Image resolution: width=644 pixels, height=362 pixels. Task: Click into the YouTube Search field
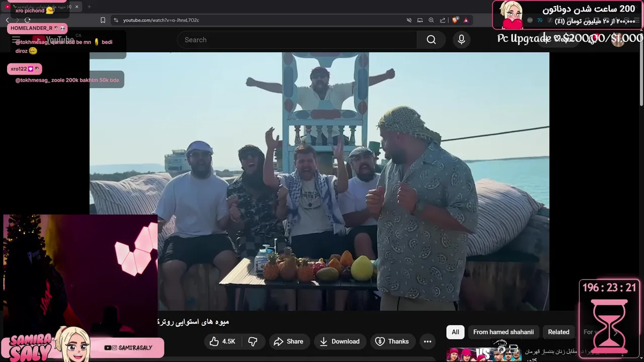tap(297, 40)
